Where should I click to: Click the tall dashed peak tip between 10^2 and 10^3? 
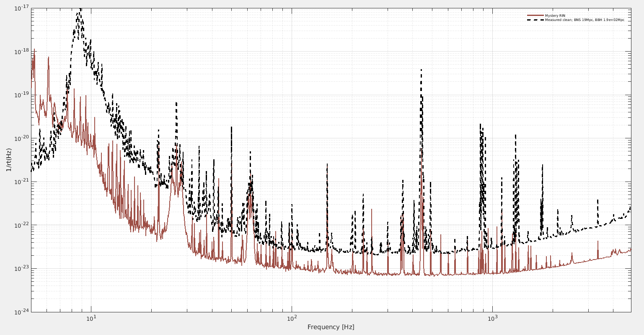pyautogui.click(x=421, y=70)
